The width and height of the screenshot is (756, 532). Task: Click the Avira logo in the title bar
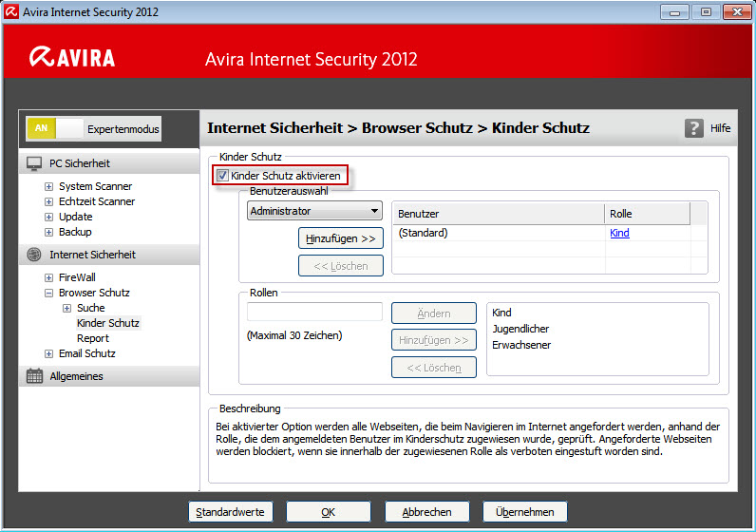[x=11, y=12]
